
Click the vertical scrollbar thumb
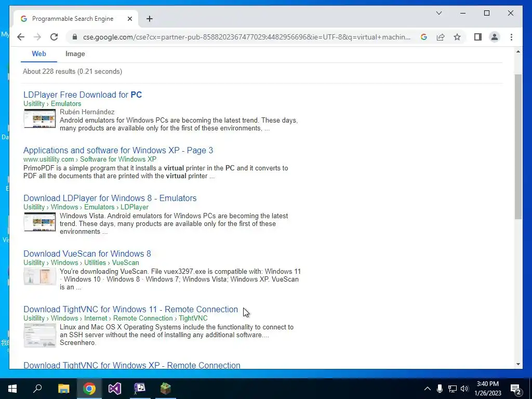coord(518,147)
